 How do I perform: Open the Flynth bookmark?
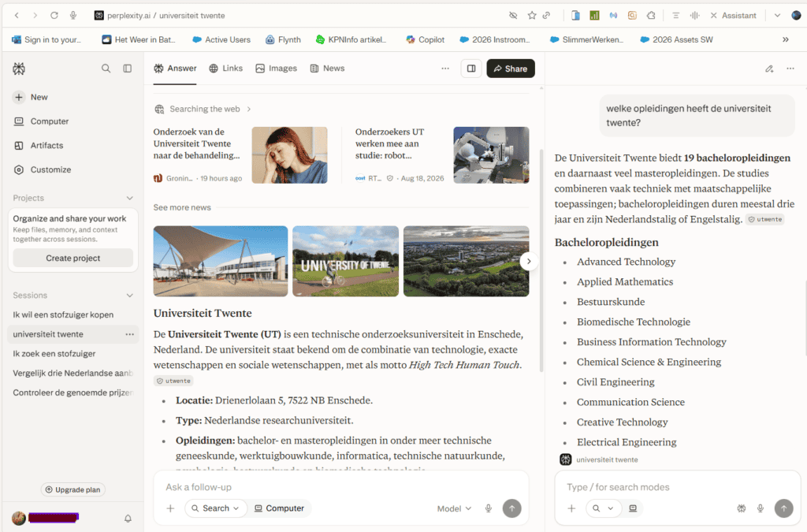pyautogui.click(x=283, y=39)
